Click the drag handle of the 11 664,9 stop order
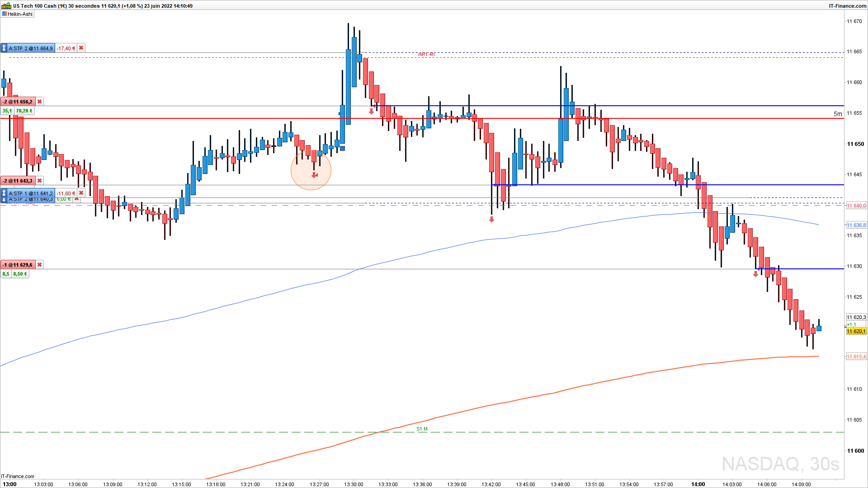Image resolution: width=868 pixels, height=488 pixels. (x=4, y=48)
